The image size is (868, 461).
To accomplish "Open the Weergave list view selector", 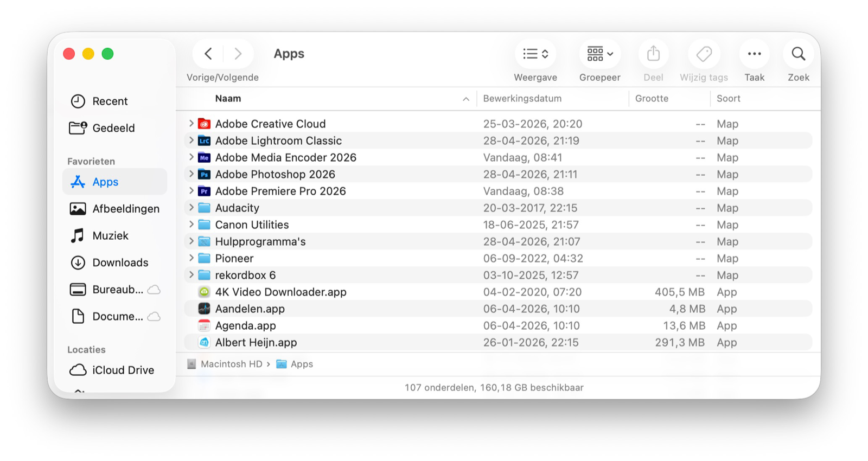I will (x=535, y=54).
